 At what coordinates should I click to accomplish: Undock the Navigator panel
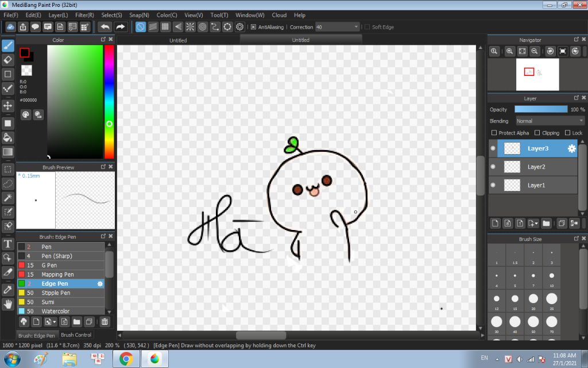pyautogui.click(x=577, y=40)
